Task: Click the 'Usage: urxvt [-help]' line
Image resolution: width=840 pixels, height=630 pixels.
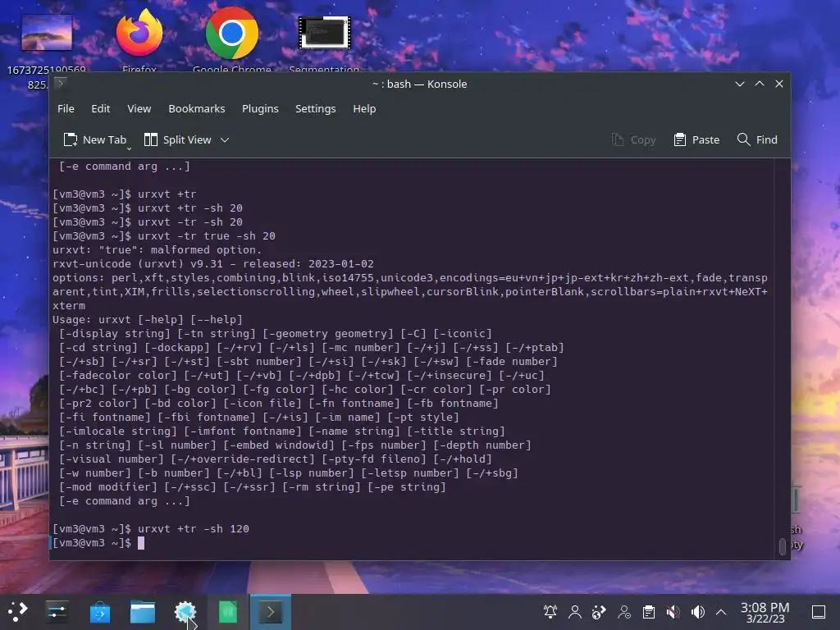Action: click(x=148, y=319)
